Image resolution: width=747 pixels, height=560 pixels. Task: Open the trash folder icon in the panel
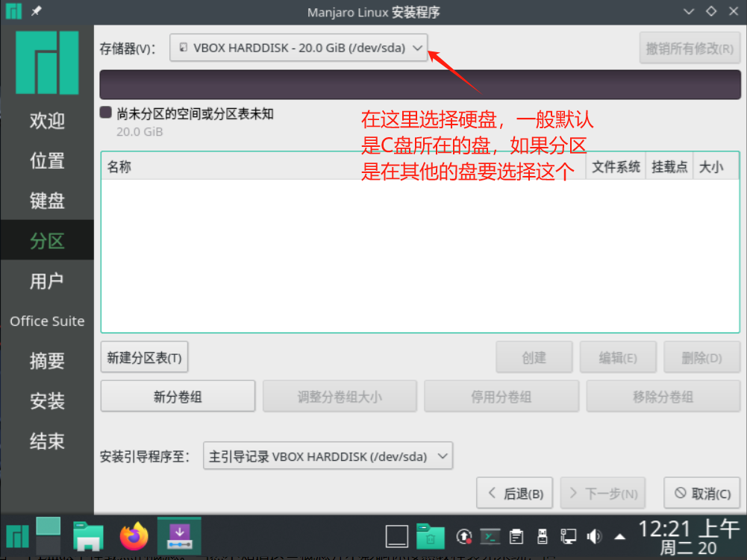coord(431,535)
